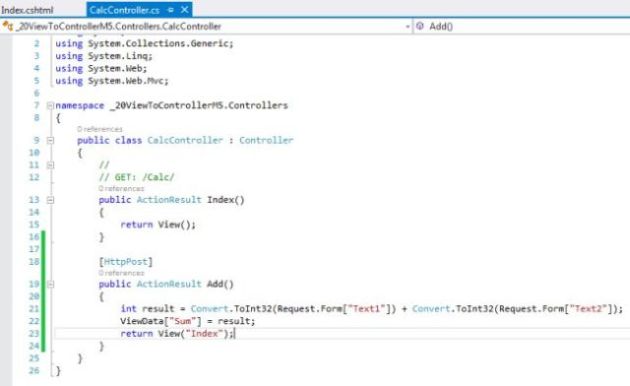Viewport: 630px width, 386px height.
Task: Click the "Index" string on line 23
Action: pos(204,333)
